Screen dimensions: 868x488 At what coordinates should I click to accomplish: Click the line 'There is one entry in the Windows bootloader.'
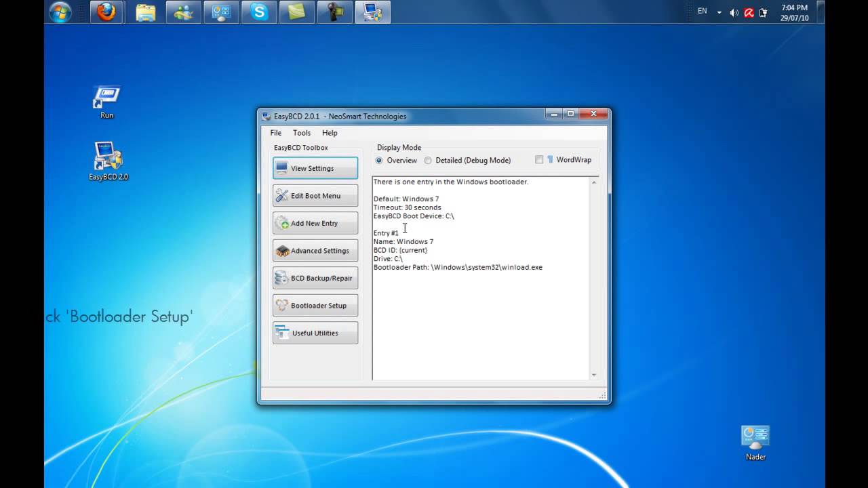pyautogui.click(x=451, y=182)
